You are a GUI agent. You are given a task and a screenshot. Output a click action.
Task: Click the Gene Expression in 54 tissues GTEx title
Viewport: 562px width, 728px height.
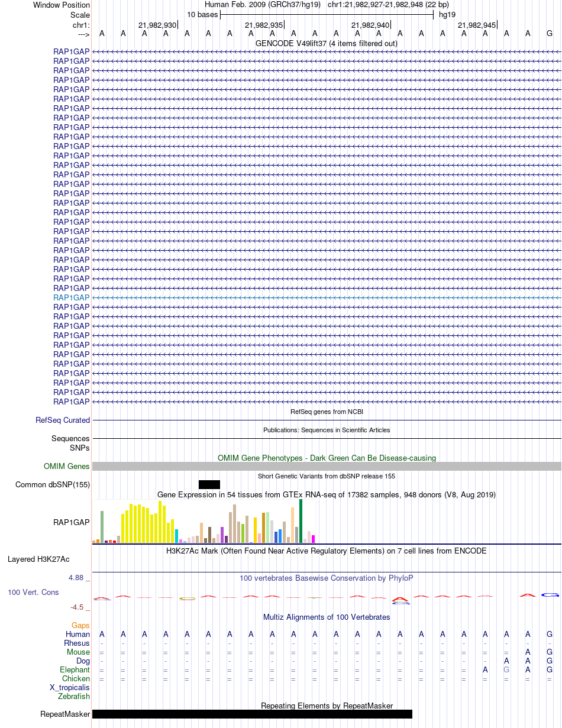(x=327, y=494)
